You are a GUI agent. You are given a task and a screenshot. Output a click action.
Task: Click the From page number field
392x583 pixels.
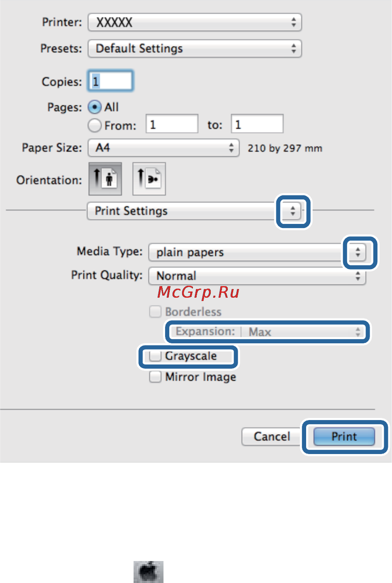(x=172, y=124)
